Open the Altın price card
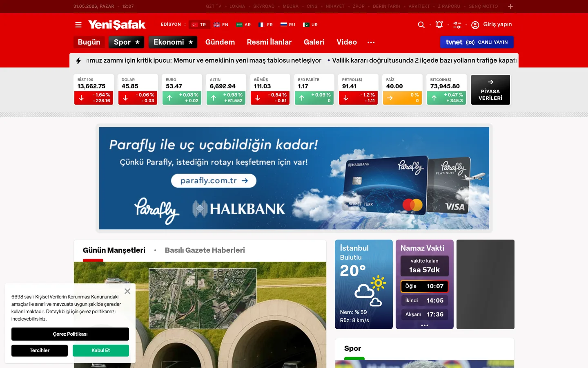Screen dimensions: 588x368 (x=226, y=90)
